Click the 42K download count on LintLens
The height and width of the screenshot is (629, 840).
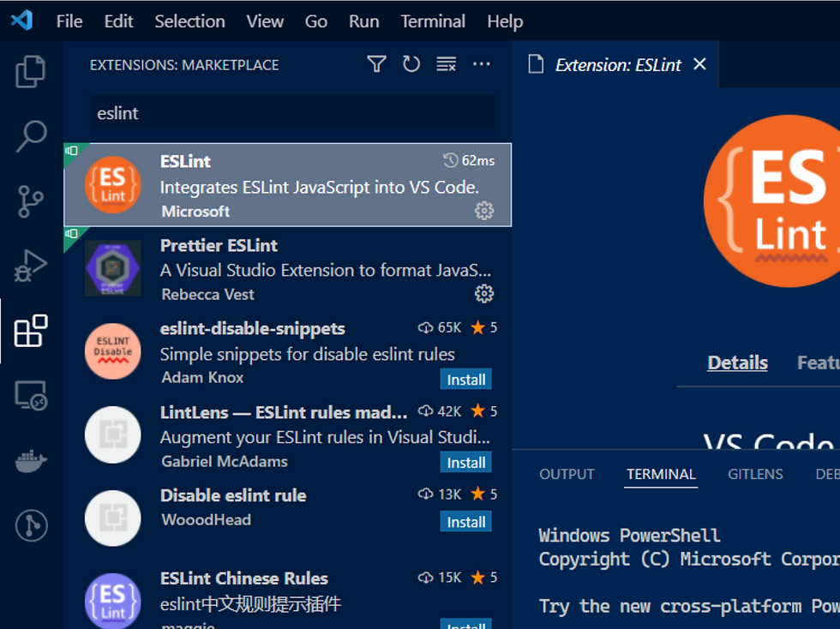(440, 411)
